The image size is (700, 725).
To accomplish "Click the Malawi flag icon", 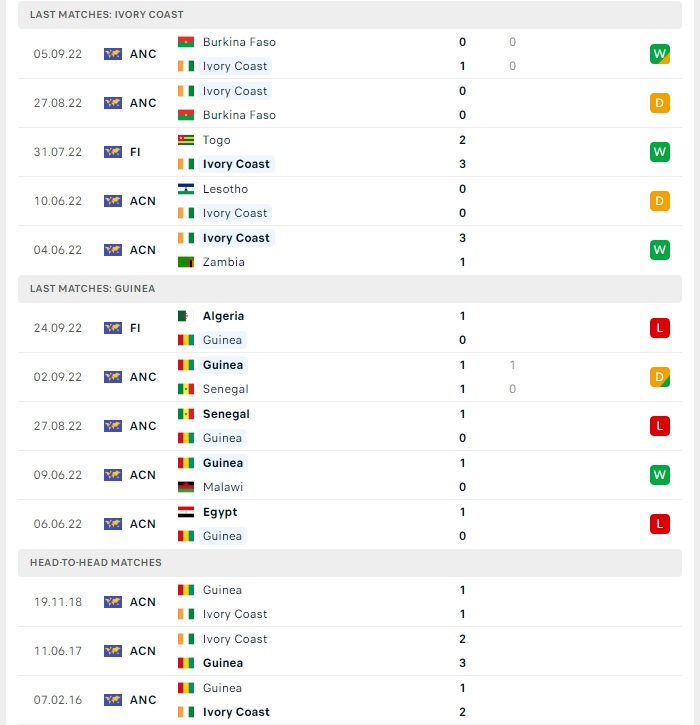I will click(186, 487).
